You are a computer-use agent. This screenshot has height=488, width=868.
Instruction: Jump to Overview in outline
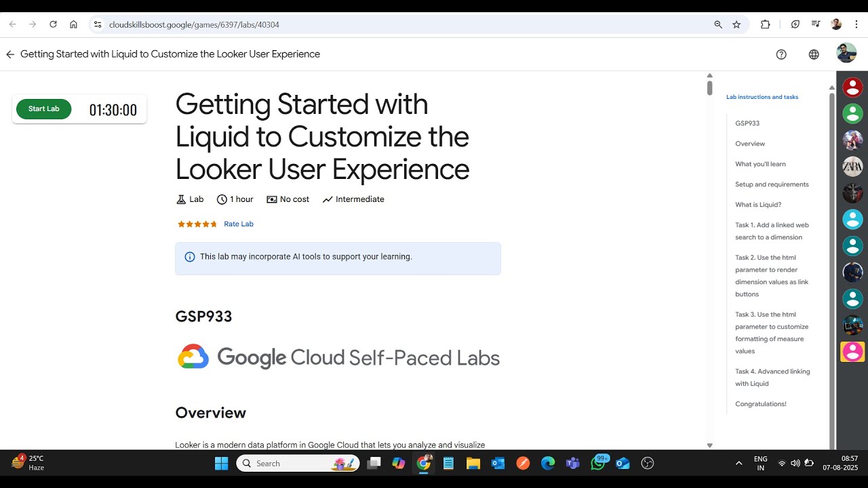click(750, 144)
